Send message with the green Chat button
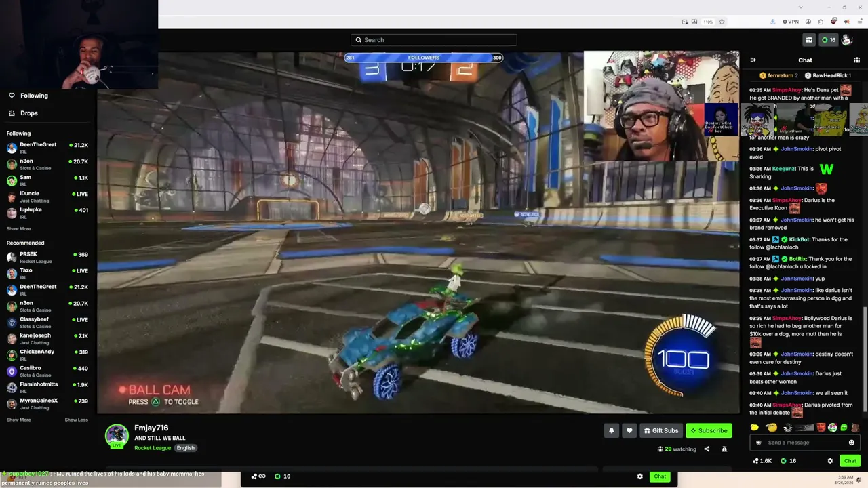The image size is (868, 488). pos(850,461)
